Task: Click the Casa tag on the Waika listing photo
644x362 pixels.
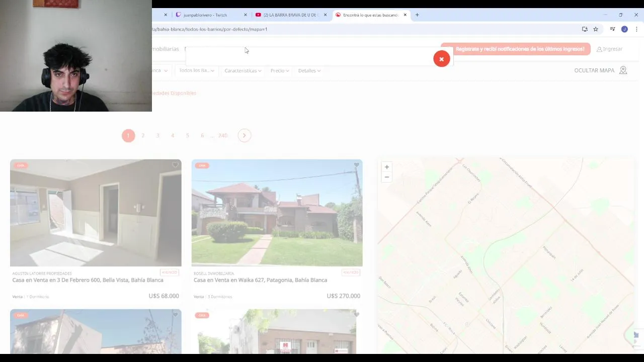Action: pyautogui.click(x=202, y=165)
